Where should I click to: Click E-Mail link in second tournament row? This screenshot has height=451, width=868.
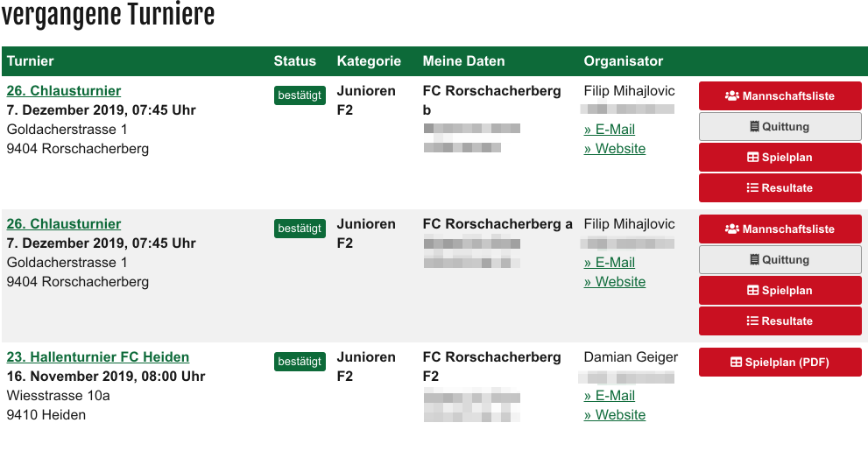(610, 263)
